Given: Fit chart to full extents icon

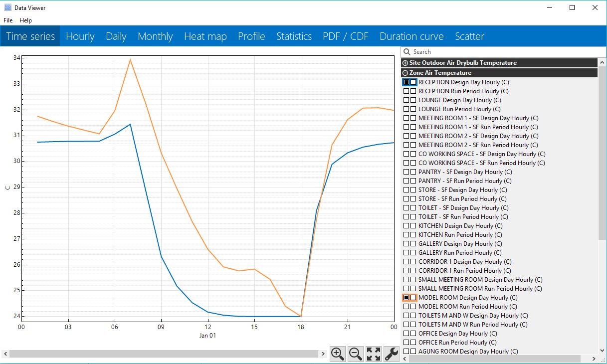Looking at the screenshot, I should point(374,354).
